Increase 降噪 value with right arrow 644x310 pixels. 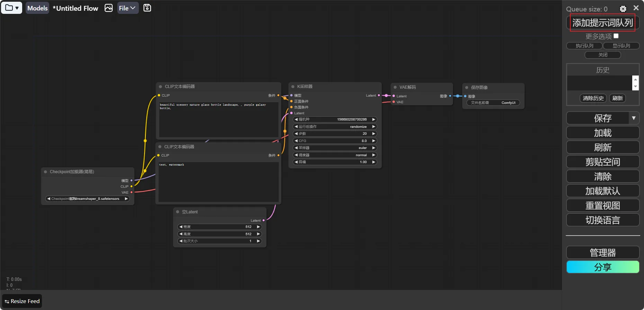pyautogui.click(x=374, y=162)
